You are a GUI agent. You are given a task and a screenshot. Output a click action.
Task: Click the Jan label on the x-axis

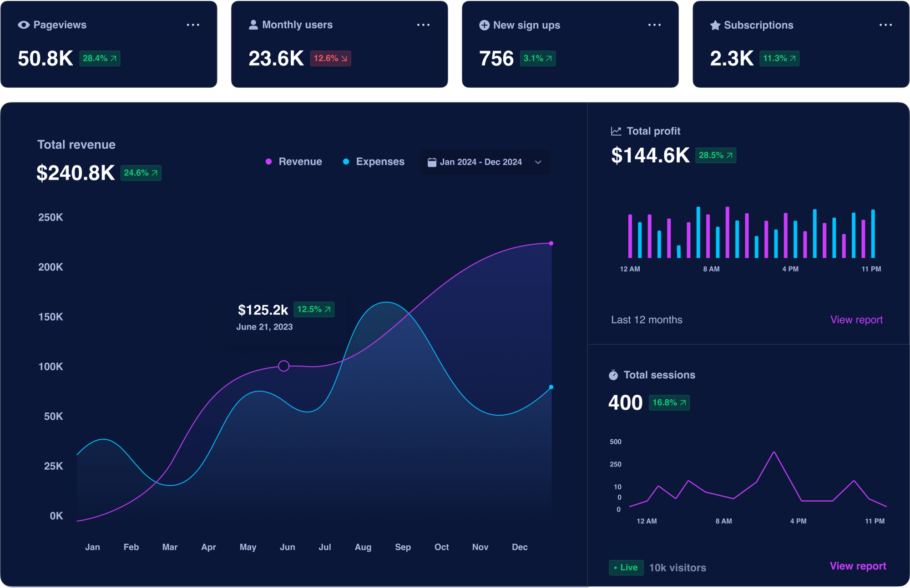92,547
